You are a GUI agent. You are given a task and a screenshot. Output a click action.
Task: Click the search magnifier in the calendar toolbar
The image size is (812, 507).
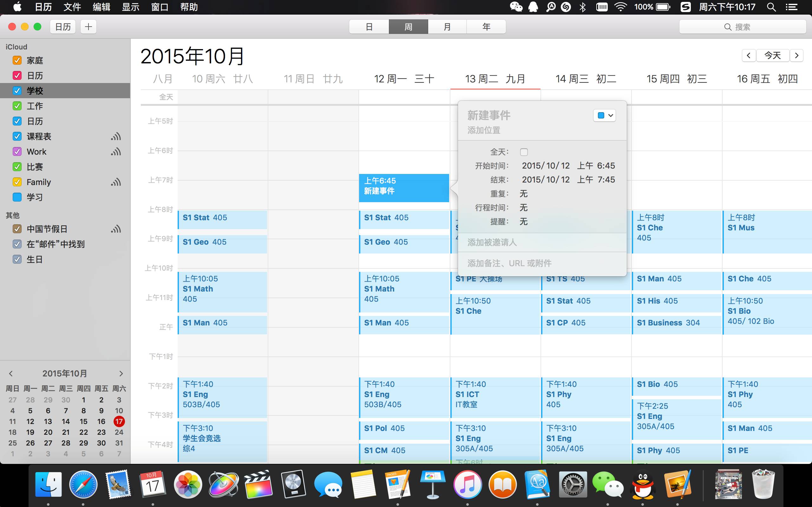(727, 27)
